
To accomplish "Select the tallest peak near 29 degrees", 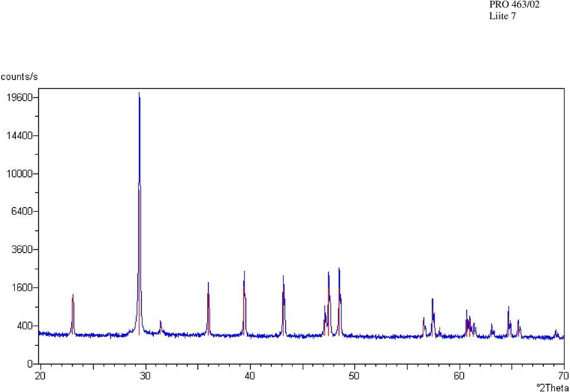I will 139,214.
